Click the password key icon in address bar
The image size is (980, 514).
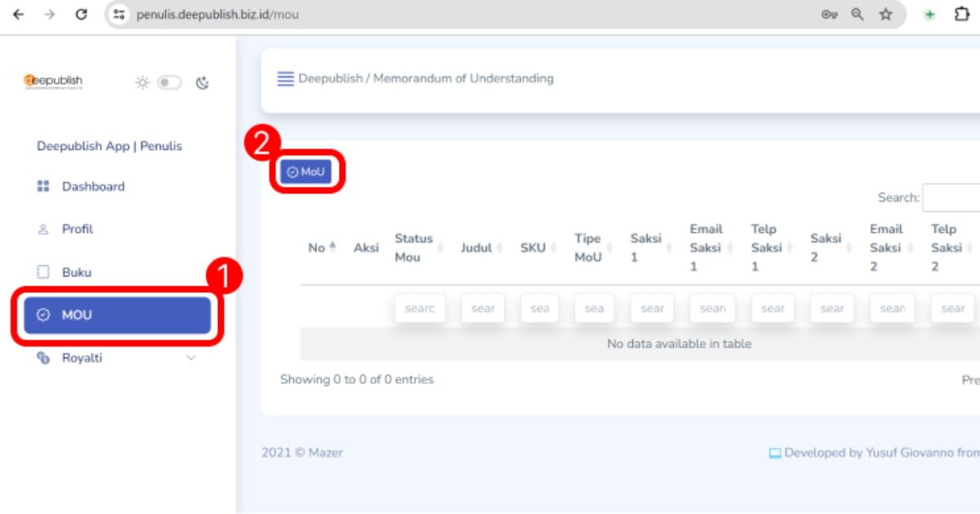pos(830,15)
